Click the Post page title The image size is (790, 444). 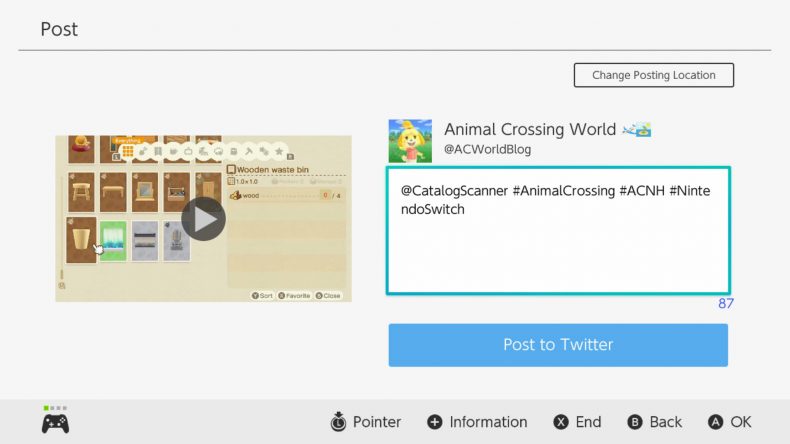59,29
